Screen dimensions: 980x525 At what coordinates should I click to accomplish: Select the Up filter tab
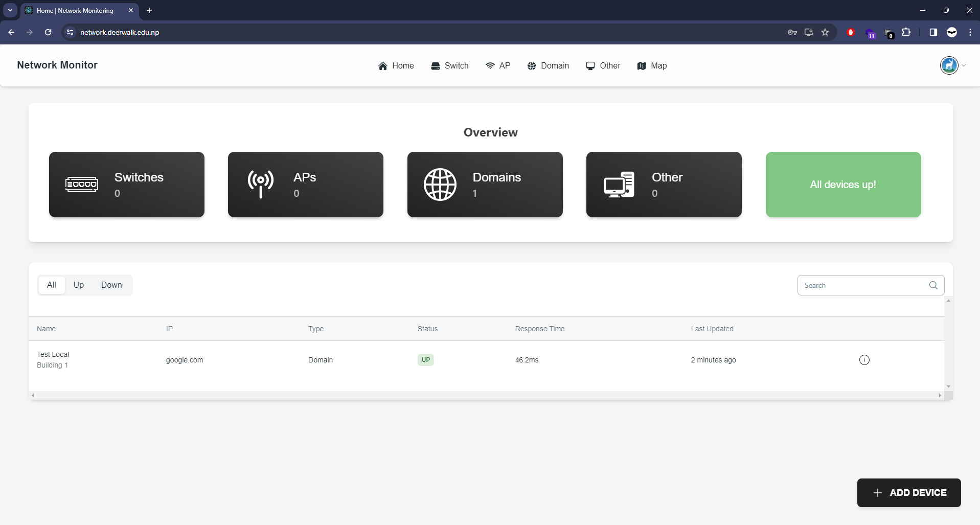(78, 285)
